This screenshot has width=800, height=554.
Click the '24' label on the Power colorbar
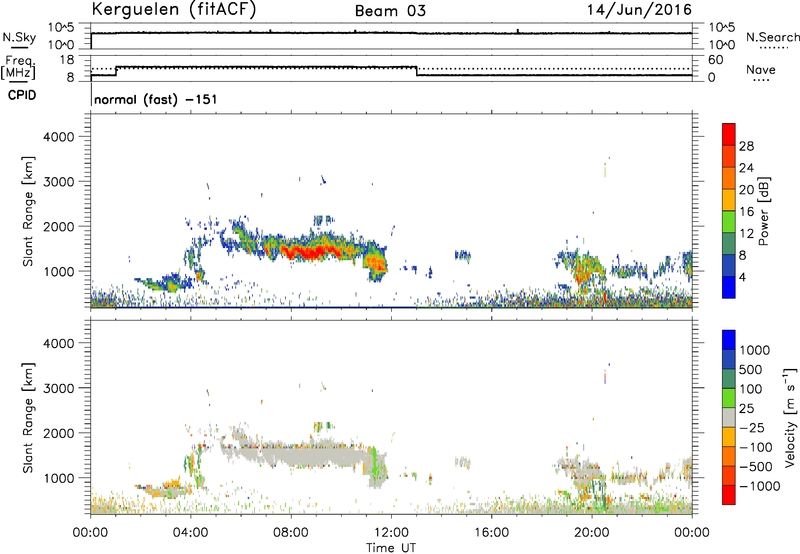pyautogui.click(x=746, y=168)
